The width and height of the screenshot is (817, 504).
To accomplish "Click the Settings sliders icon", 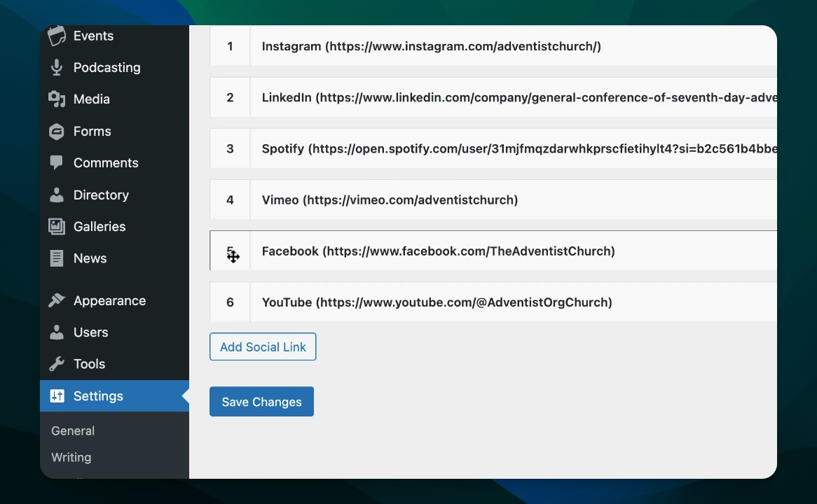I will click(57, 396).
